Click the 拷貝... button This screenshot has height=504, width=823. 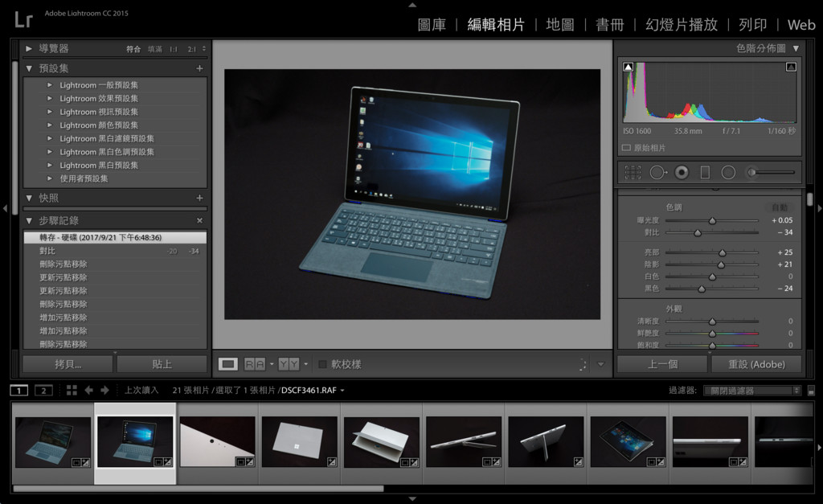click(68, 364)
